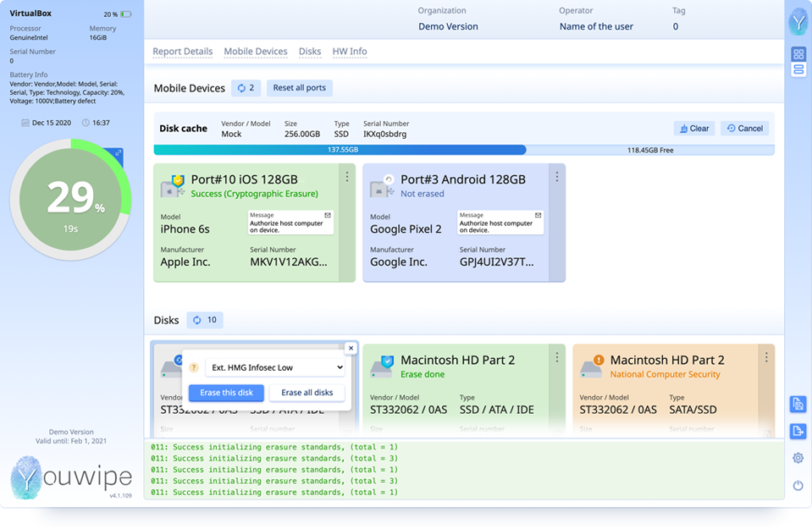Click 'IKXq0sbdrg' disk cache serial number
This screenshot has width=812, height=529.
pos(384,134)
